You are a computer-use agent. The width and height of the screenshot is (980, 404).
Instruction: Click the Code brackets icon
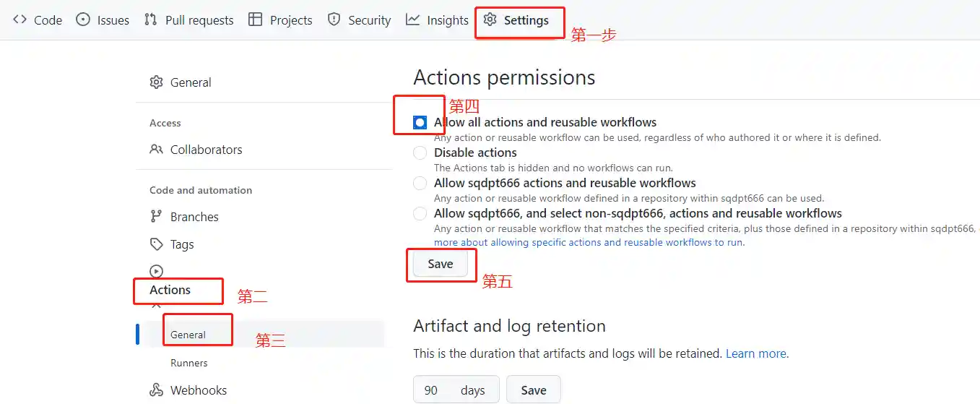[x=19, y=20]
